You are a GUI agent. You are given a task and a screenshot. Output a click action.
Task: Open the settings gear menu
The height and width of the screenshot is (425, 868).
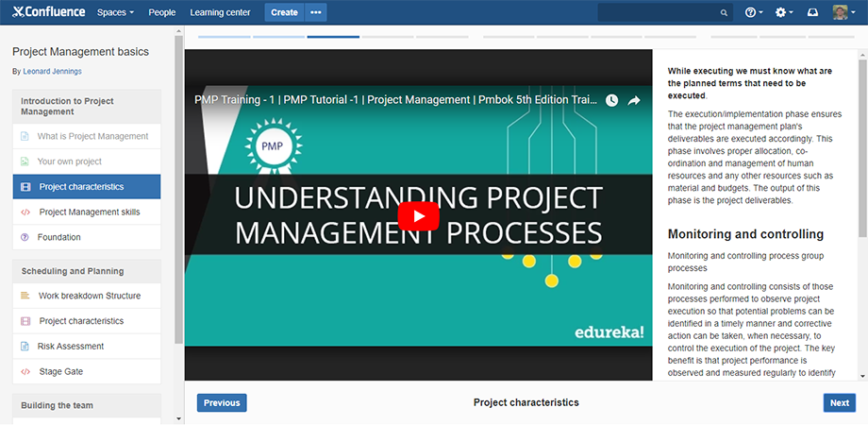click(784, 12)
